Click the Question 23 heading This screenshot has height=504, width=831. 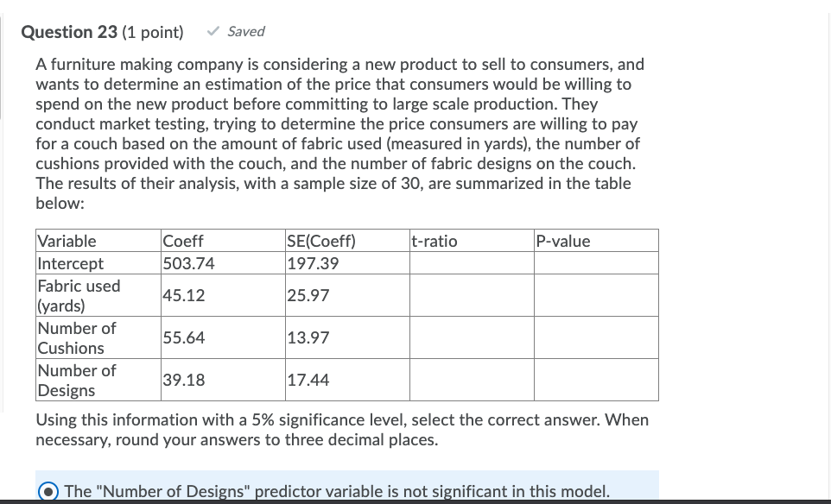69,32
